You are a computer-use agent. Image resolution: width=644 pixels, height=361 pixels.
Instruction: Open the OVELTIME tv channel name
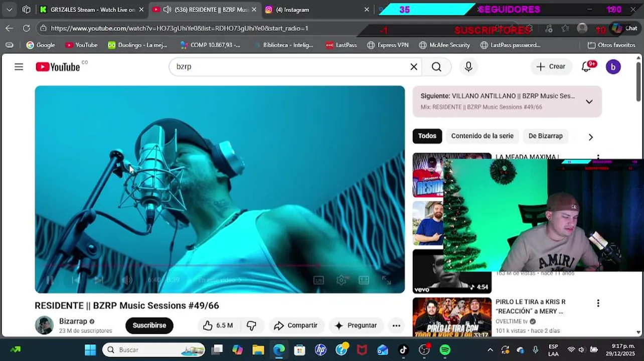tap(512, 321)
